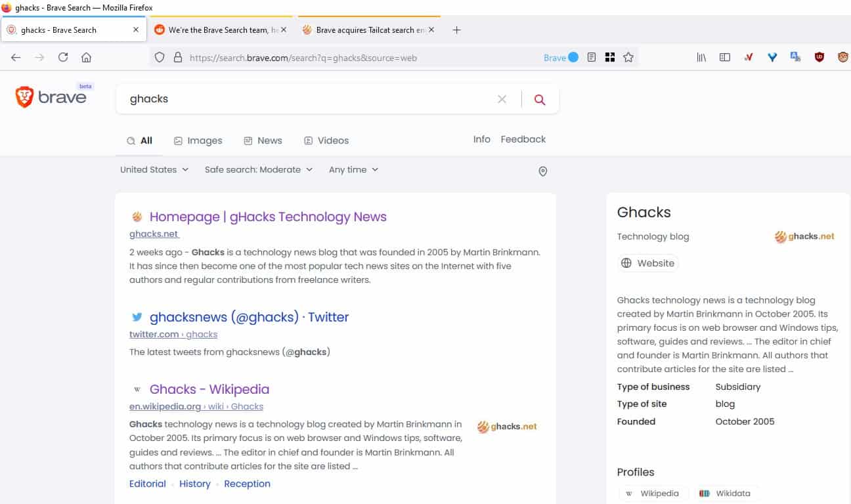Click the Info link
Screen dimensions: 851x504
[482, 139]
